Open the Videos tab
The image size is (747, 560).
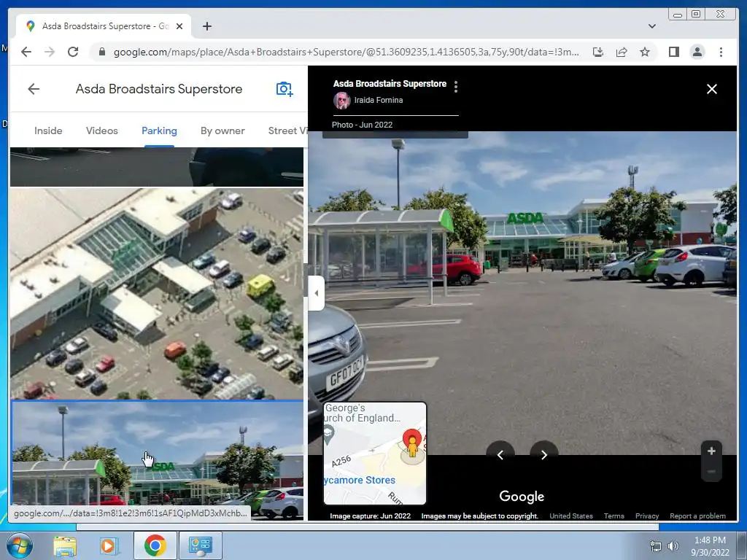tap(102, 131)
